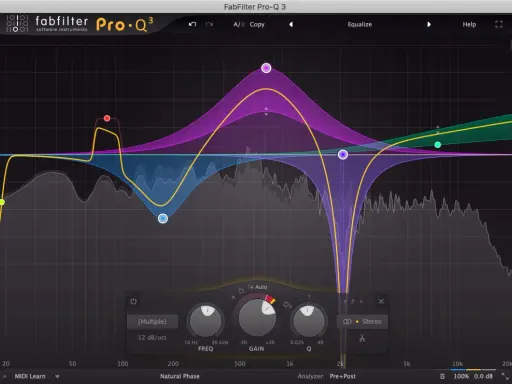Screen dimensions: 512x384
Task: Click the 2k frequency axis label
Action: click(x=340, y=364)
